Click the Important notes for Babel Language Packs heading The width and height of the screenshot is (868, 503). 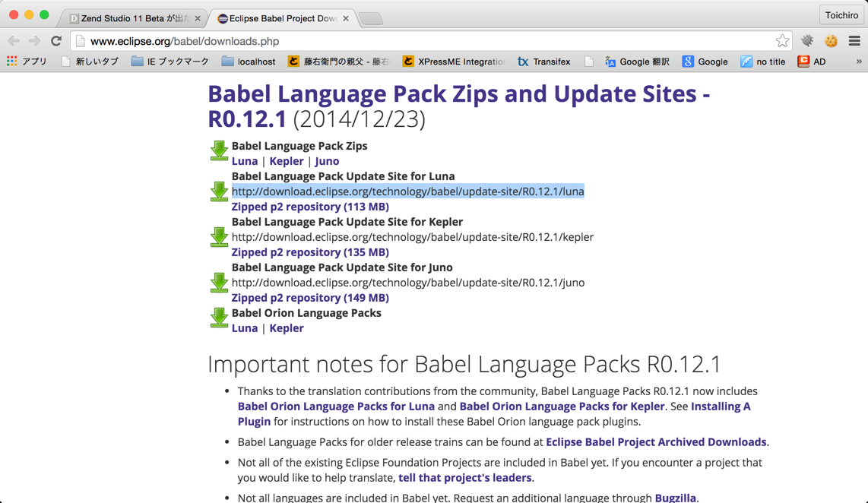coord(464,364)
